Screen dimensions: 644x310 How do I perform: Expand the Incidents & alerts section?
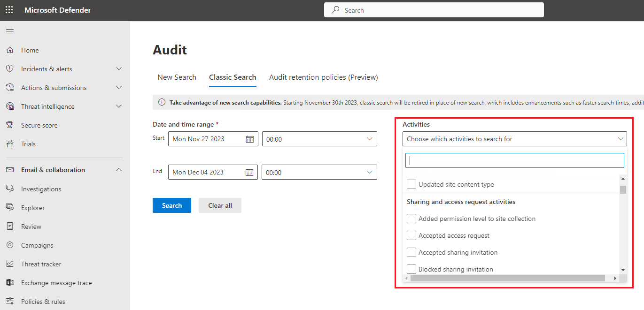(x=119, y=68)
